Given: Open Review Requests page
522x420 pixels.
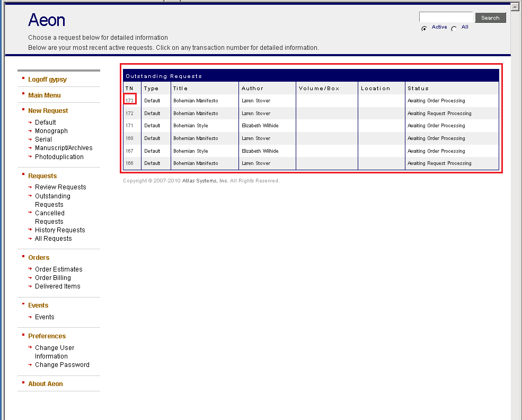Looking at the screenshot, I should coord(60,187).
